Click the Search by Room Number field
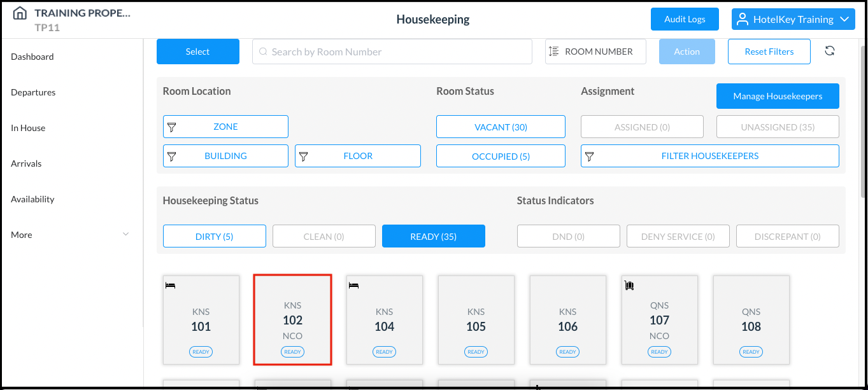868x390 pixels. point(392,51)
